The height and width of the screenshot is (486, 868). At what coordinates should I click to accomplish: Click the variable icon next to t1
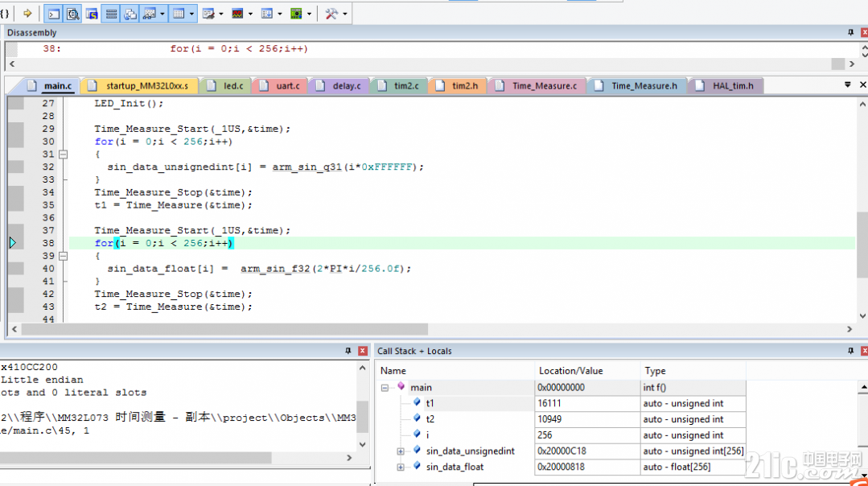(x=417, y=403)
